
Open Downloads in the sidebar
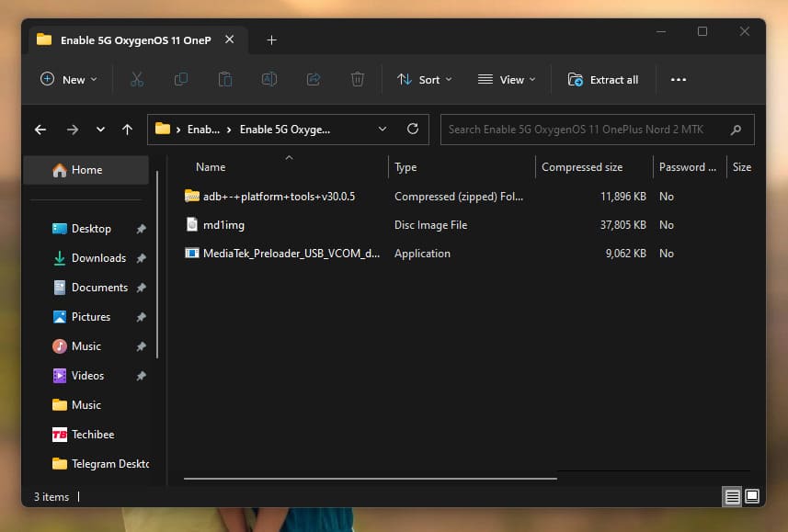coord(98,257)
